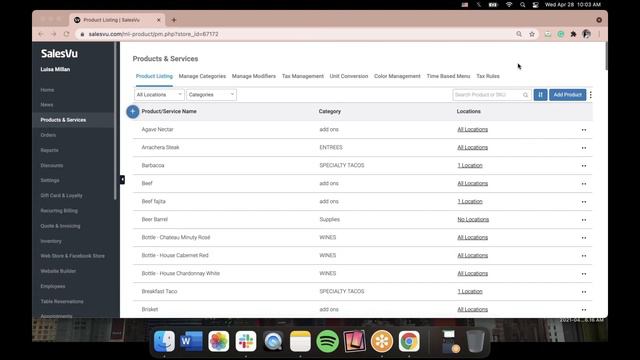Click the Add Product button
Viewport: 640px width, 360px height.
point(567,95)
